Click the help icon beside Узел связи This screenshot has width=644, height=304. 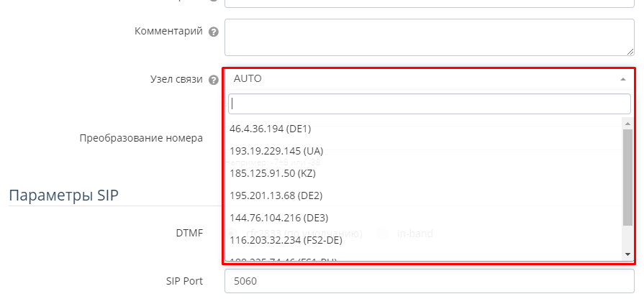coord(214,80)
